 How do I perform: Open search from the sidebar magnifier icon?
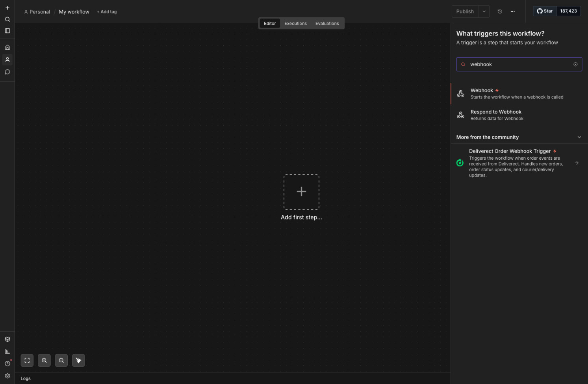[7, 19]
